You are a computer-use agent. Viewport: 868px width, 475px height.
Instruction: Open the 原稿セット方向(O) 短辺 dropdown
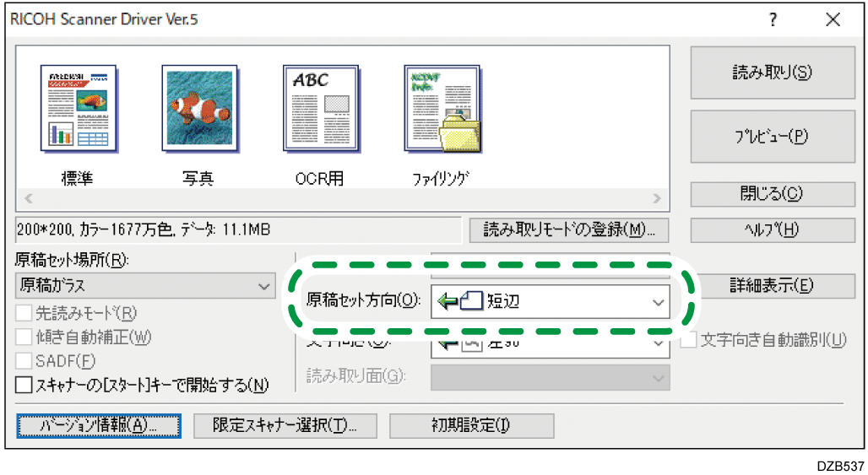(x=551, y=302)
